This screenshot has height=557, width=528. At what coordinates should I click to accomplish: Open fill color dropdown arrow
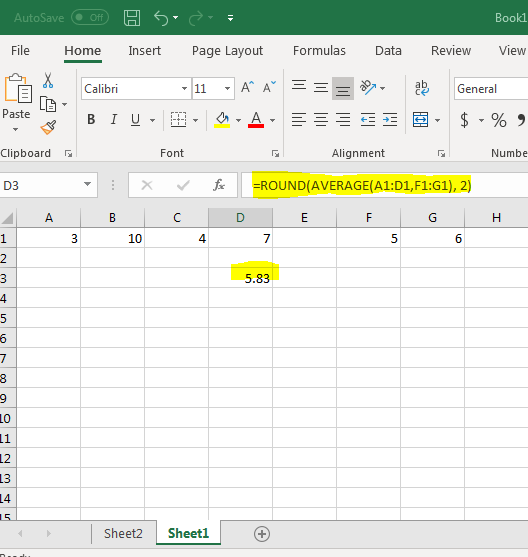coord(238,120)
